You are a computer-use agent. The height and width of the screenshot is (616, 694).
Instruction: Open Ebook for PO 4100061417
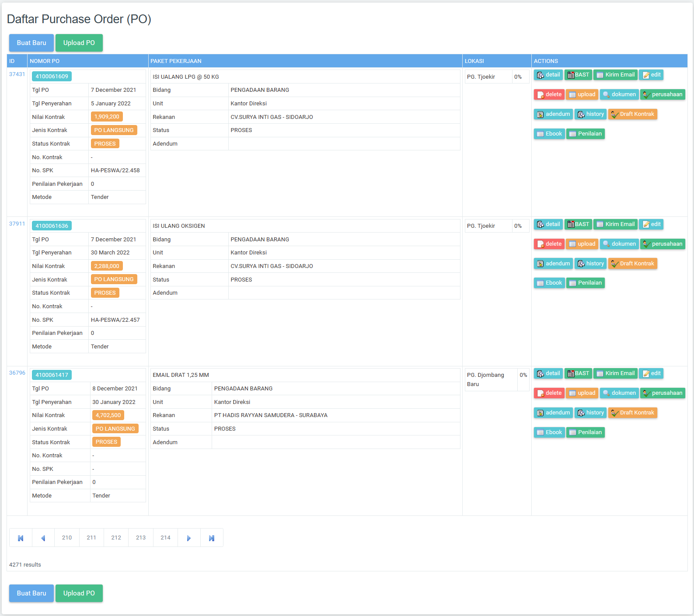click(x=549, y=432)
